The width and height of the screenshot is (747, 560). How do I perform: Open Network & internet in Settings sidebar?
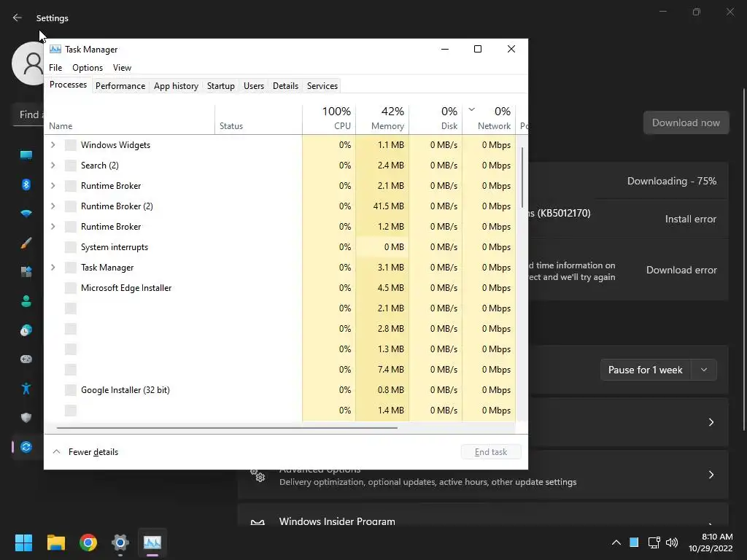point(26,214)
